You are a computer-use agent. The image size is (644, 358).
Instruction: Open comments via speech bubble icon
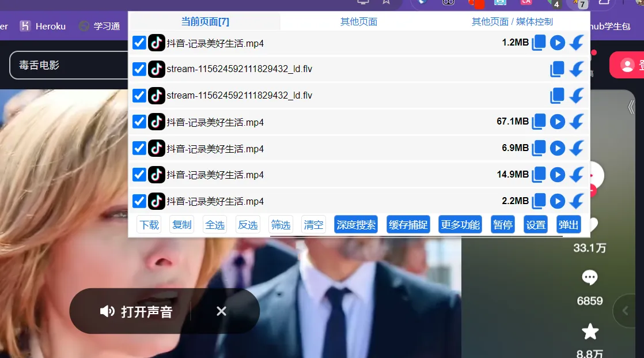click(589, 278)
